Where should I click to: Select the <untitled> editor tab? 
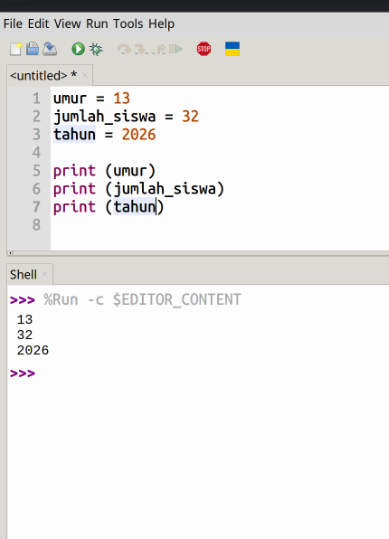pos(43,75)
